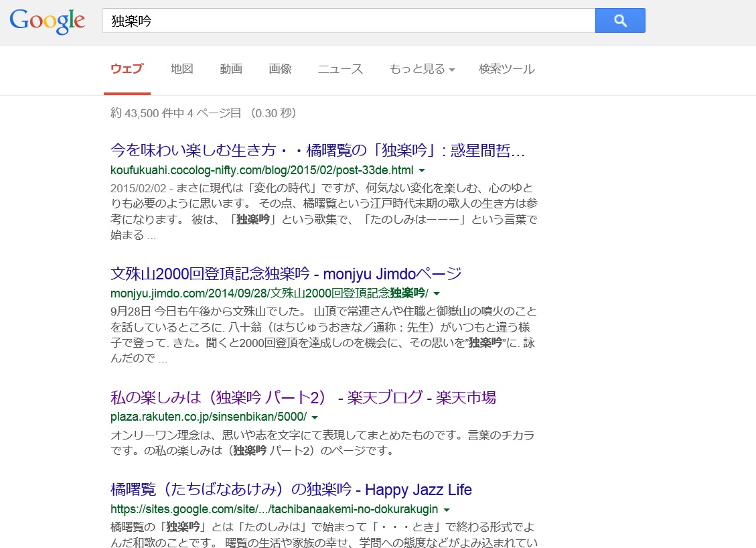Open the dropdown arrow next to plaza.rakuten.co.jp
This screenshot has width=756, height=548.
tap(315, 417)
